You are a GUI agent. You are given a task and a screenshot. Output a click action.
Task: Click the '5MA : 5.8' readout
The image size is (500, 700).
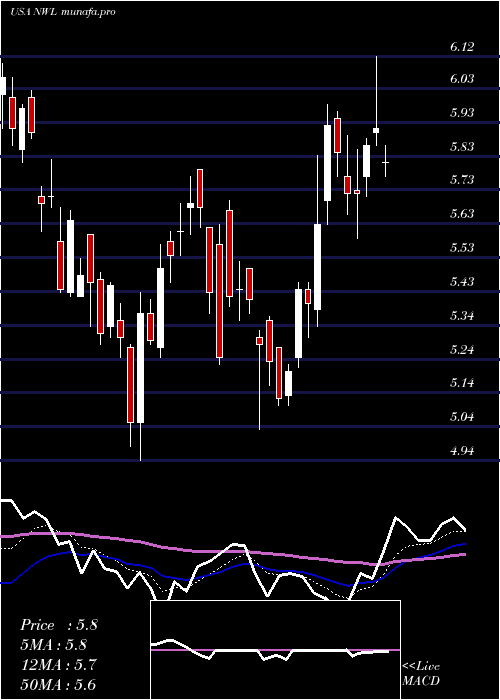pos(54,645)
